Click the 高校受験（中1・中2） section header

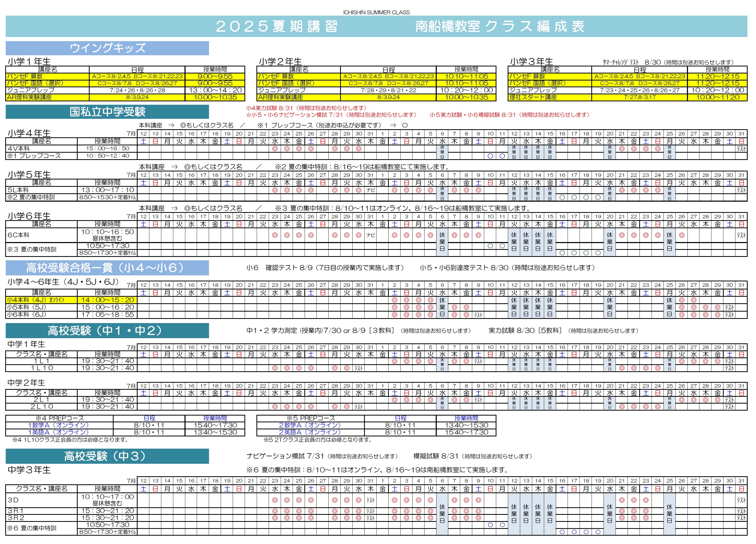(x=107, y=330)
